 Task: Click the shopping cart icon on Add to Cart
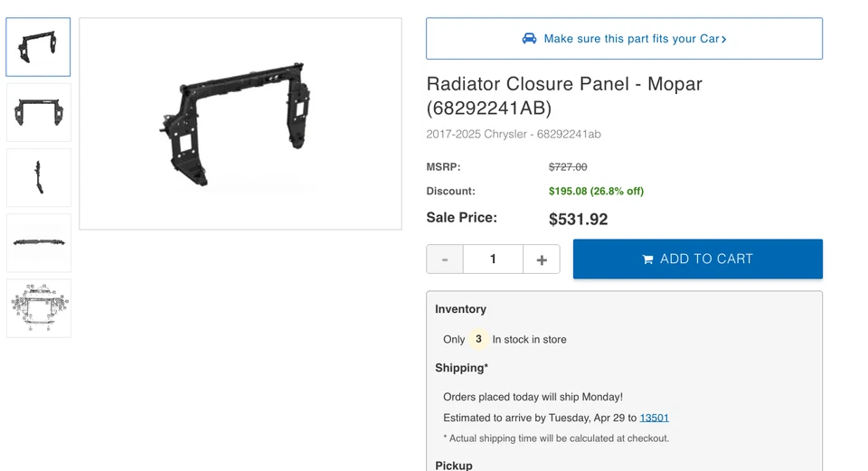pyautogui.click(x=647, y=259)
